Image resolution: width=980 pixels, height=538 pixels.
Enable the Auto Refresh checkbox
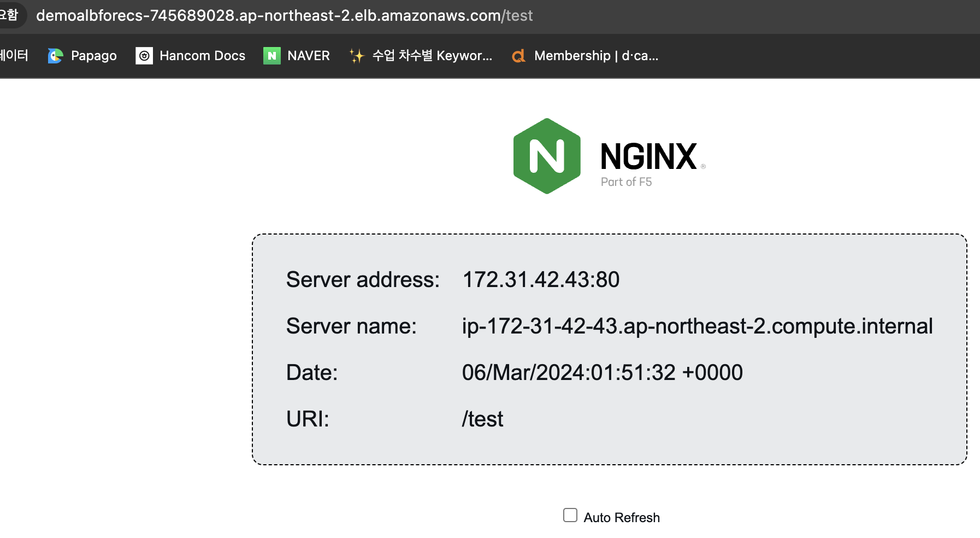[570, 516]
